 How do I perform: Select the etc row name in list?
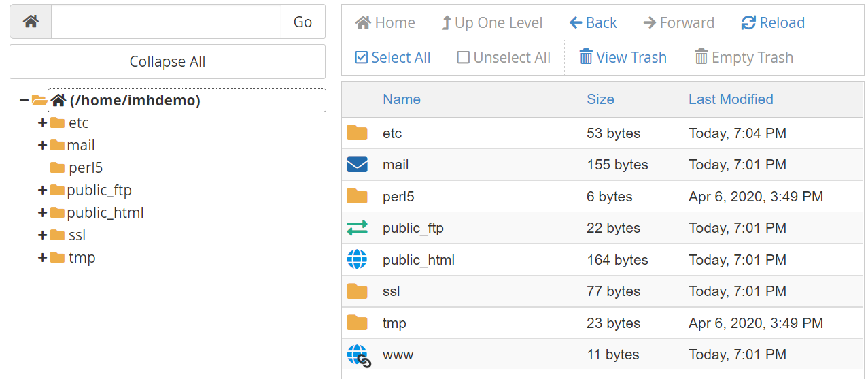[x=392, y=133]
